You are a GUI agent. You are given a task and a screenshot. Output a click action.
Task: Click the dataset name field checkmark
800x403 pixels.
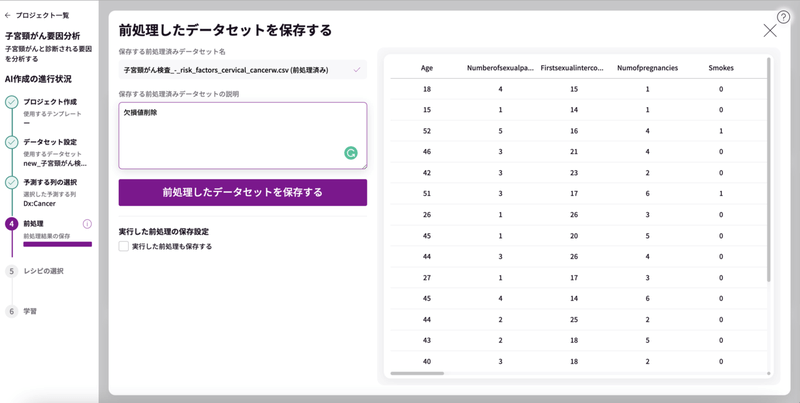(x=357, y=70)
